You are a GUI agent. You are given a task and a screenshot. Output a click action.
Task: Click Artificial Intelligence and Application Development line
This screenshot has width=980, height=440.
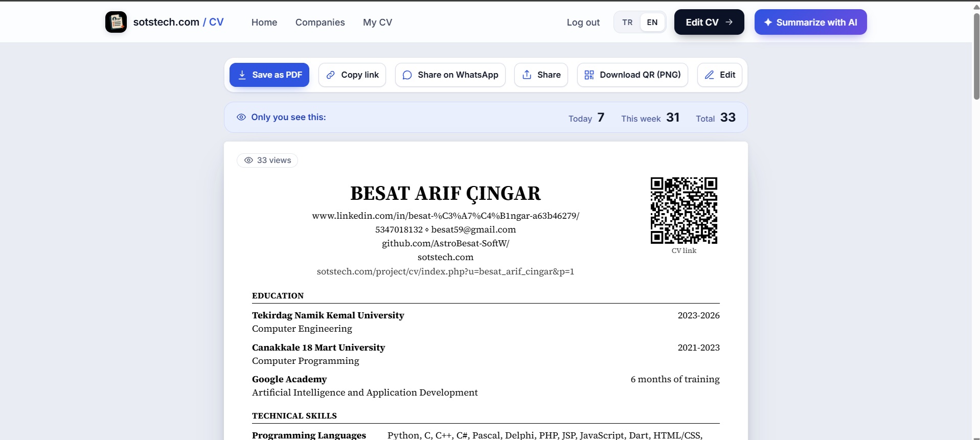365,392
